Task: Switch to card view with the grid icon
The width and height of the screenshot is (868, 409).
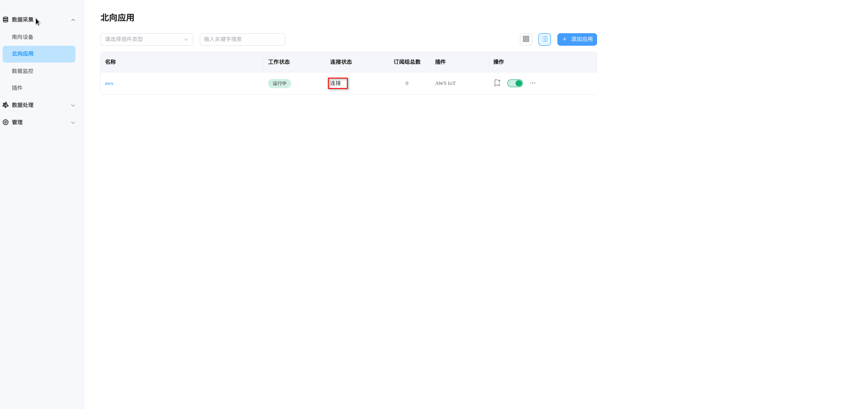Action: pyautogui.click(x=525, y=39)
